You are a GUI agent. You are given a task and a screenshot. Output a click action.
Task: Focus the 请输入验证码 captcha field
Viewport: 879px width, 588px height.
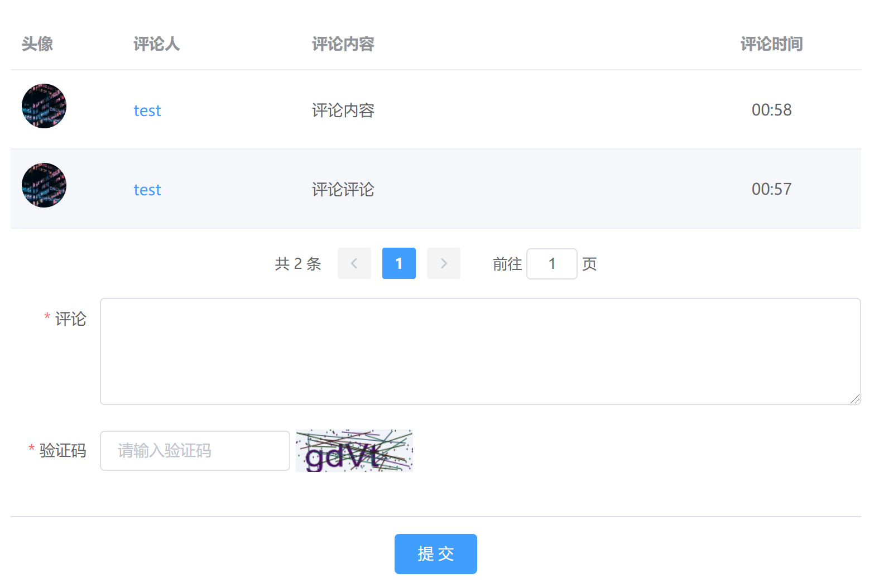click(195, 451)
